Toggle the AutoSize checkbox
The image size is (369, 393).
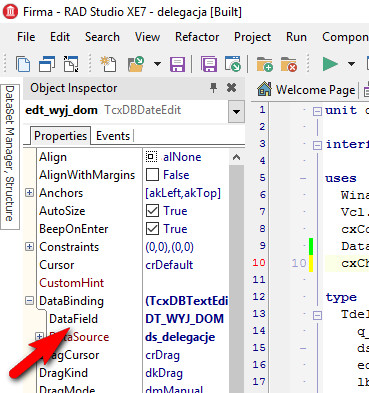[x=152, y=211]
